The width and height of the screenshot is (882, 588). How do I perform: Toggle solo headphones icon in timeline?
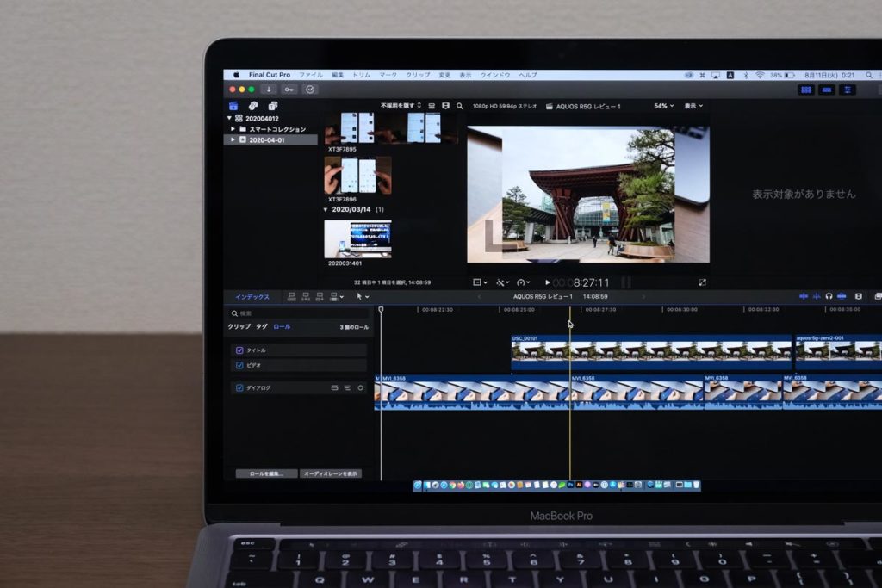pyautogui.click(x=829, y=296)
